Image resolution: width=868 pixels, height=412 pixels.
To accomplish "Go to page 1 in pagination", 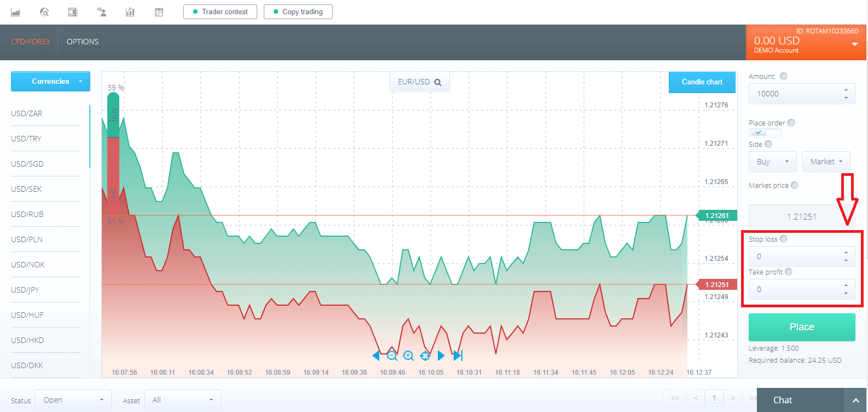I will [x=714, y=398].
